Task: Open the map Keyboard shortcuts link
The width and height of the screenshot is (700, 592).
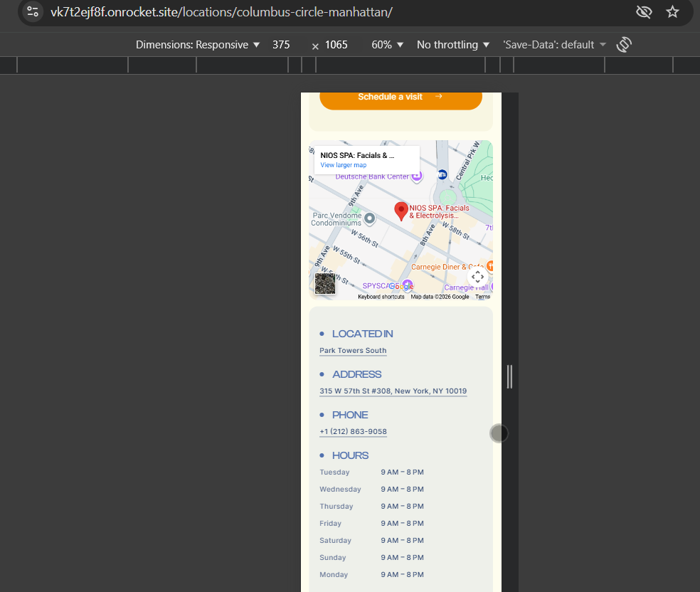Action: pos(381,297)
